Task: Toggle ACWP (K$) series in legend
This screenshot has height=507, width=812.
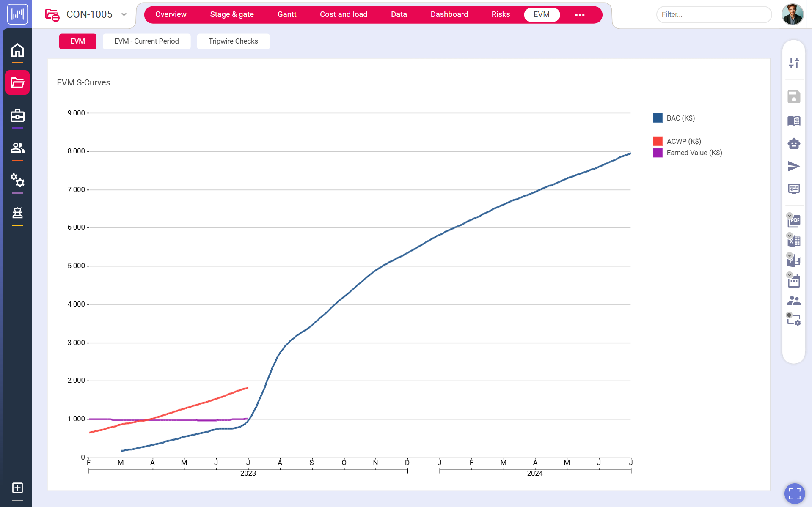Action: tap(683, 141)
